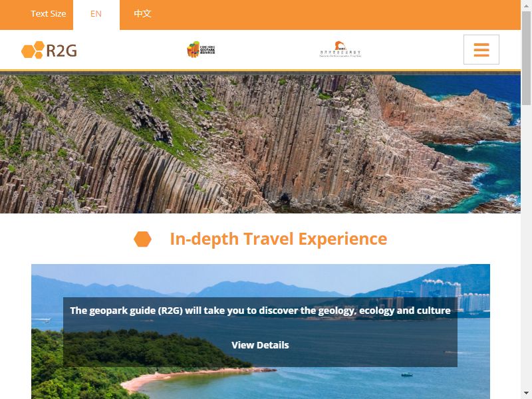Click the In-depth Travel Experience heading
This screenshot has height=399, width=532.
(278, 239)
